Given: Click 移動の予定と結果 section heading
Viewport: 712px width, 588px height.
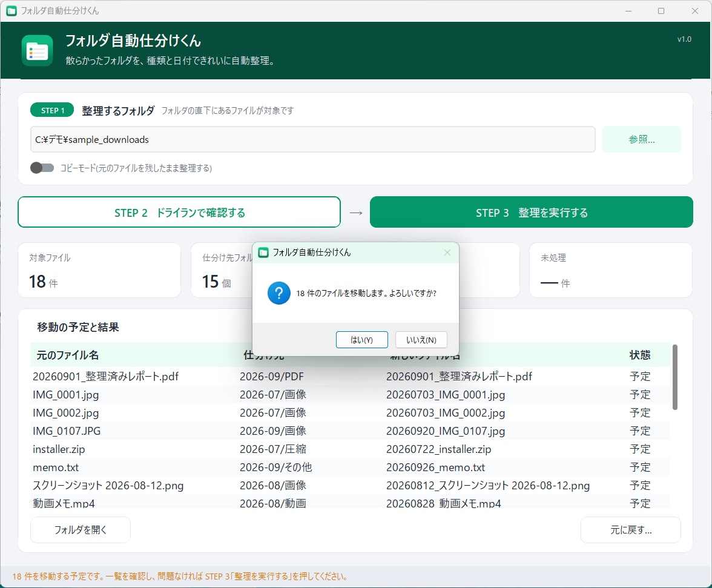Looking at the screenshot, I should click(x=78, y=327).
